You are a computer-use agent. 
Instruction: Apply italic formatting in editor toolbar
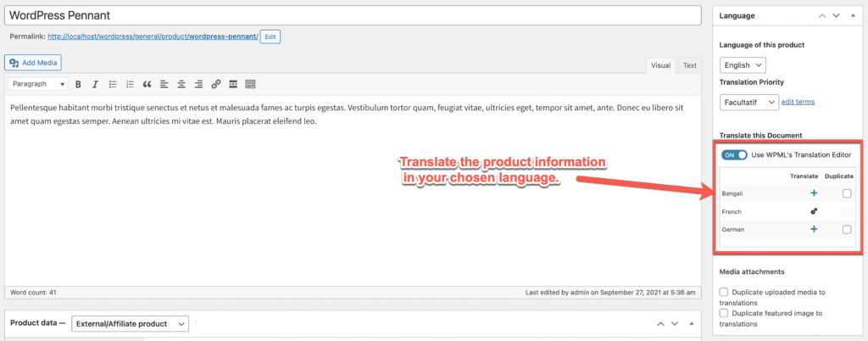95,84
